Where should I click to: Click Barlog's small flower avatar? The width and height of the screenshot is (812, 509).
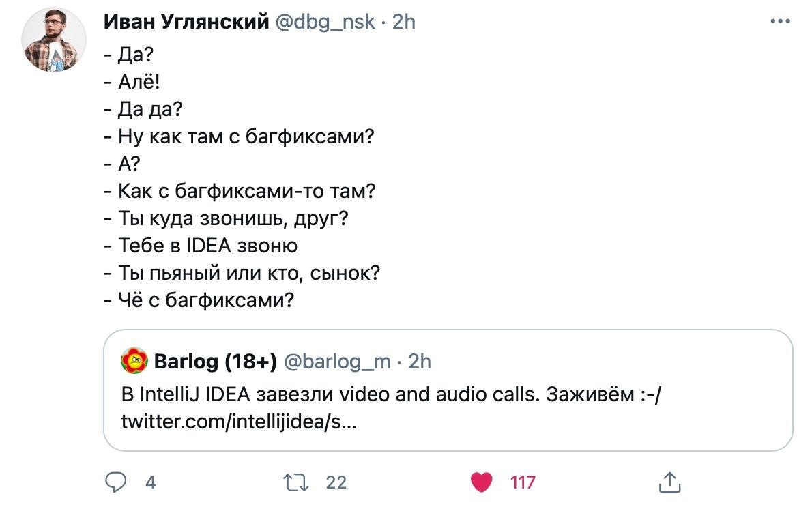tap(134, 360)
